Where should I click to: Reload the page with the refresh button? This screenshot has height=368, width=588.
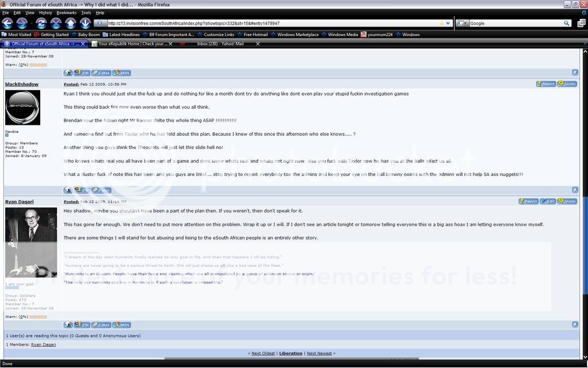(41, 23)
